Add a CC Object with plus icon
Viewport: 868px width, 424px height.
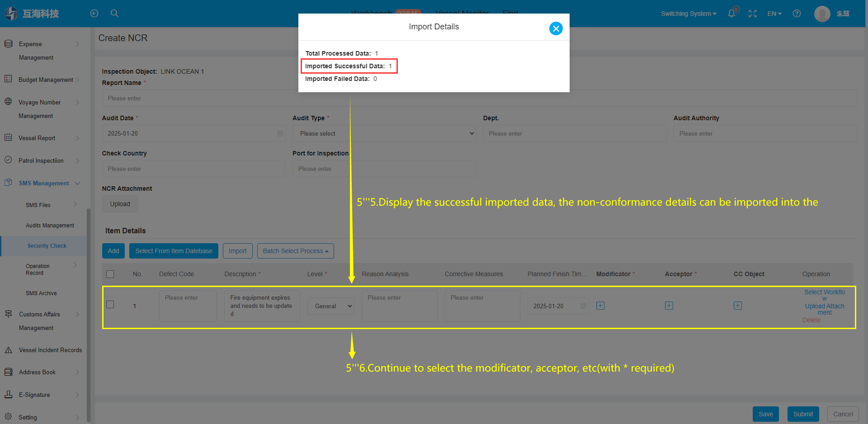point(738,306)
